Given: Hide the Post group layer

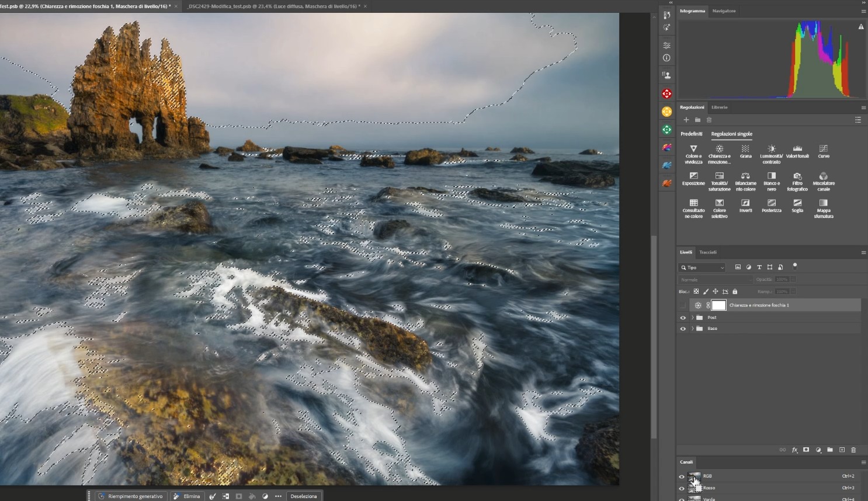Looking at the screenshot, I should coord(683,318).
